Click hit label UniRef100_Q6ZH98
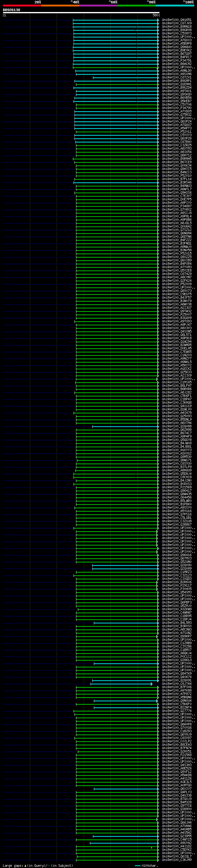Viewport: 197px width, 868px height. pos(176,430)
